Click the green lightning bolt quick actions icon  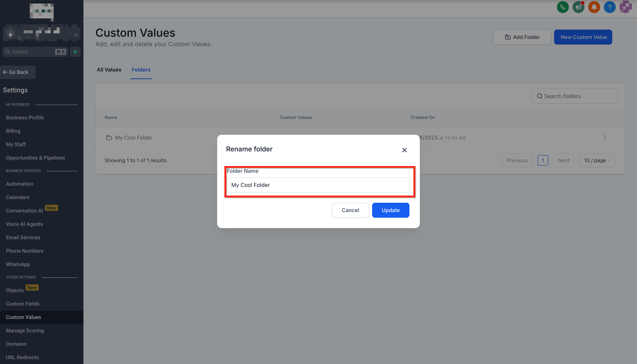[75, 52]
